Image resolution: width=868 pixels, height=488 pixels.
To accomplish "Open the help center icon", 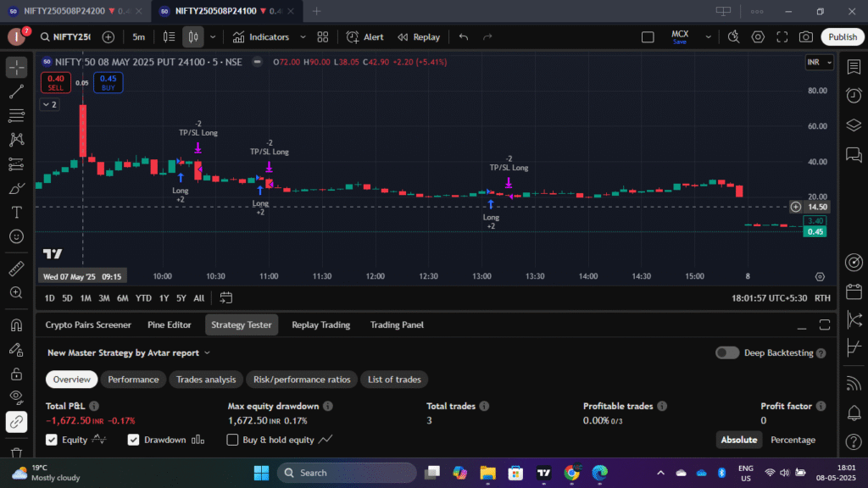I will (x=854, y=441).
